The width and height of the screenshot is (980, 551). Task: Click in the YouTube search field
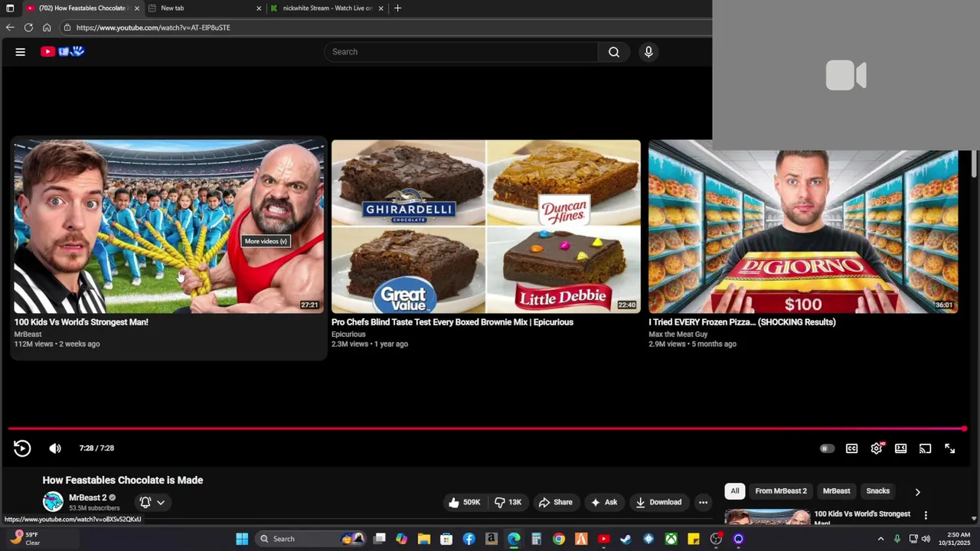coord(462,52)
